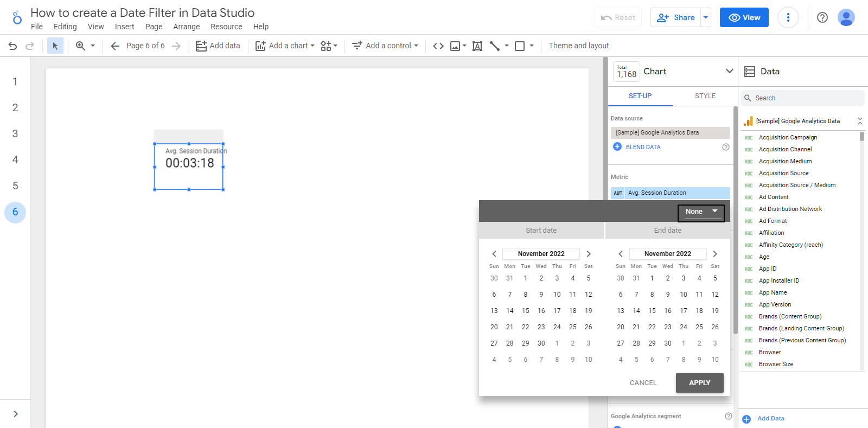The image size is (868, 428).
Task: Open the Chart type dropdown chevron
Action: (x=729, y=71)
